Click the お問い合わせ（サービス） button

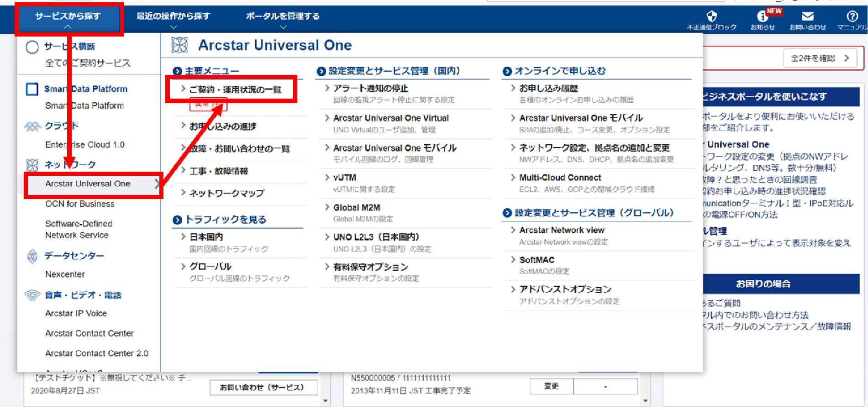(263, 387)
